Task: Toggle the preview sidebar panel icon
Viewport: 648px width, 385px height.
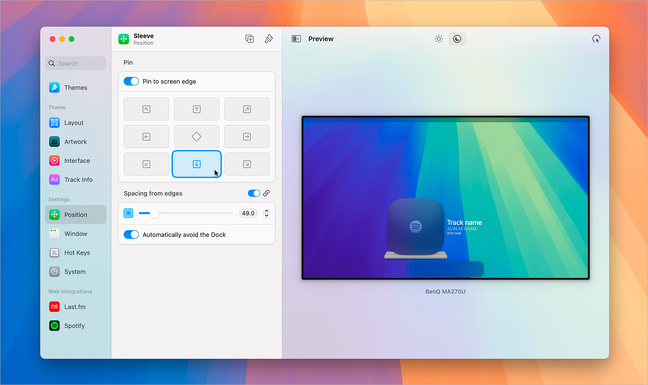Action: 296,39
